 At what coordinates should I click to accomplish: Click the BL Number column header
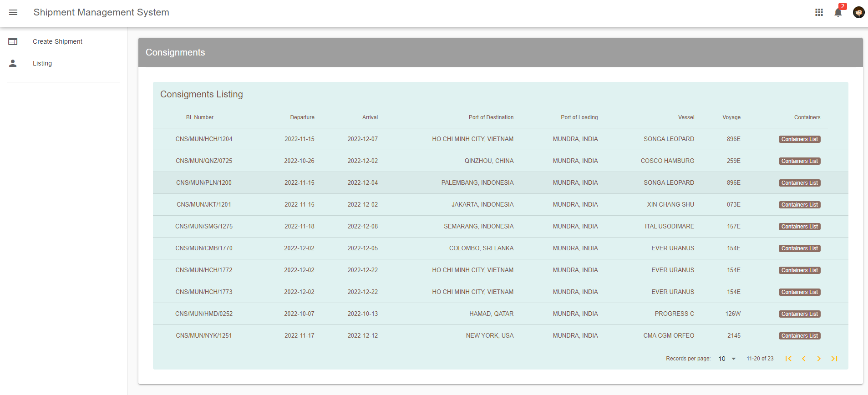tap(199, 117)
